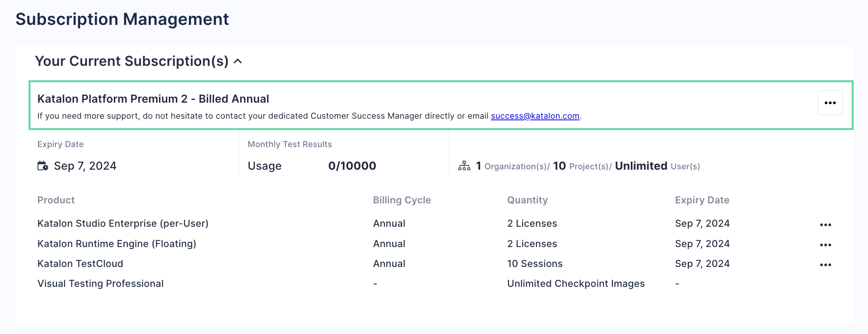Click the Quantity column header
Viewport: 868px width, 334px height.
pos(527,200)
